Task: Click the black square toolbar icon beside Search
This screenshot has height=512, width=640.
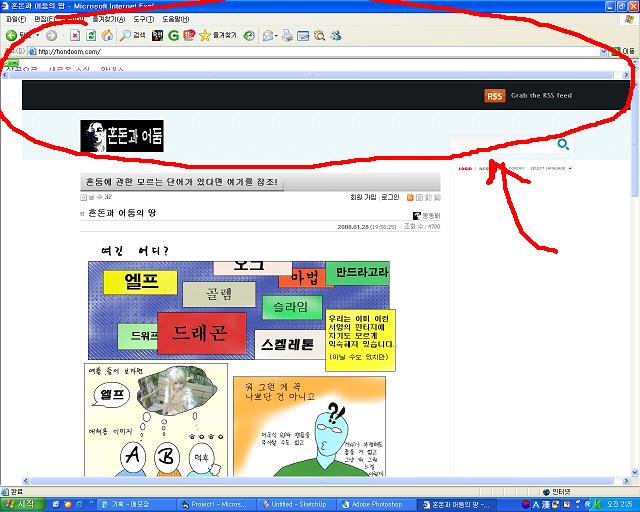Action: coord(157,36)
